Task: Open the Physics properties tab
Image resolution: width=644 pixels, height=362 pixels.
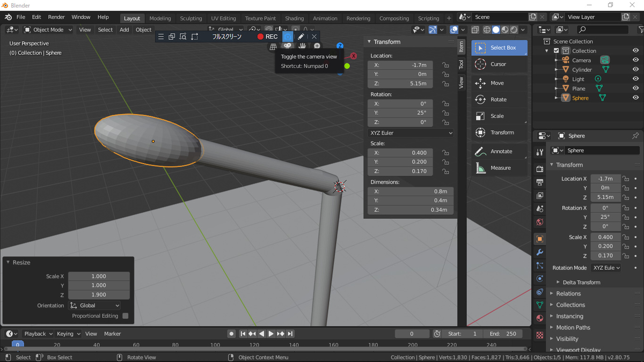Action: click(540, 279)
